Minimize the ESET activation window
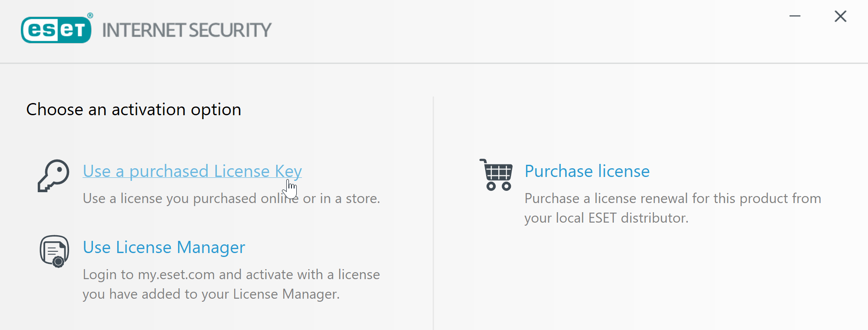The height and width of the screenshot is (330, 868). tap(795, 17)
